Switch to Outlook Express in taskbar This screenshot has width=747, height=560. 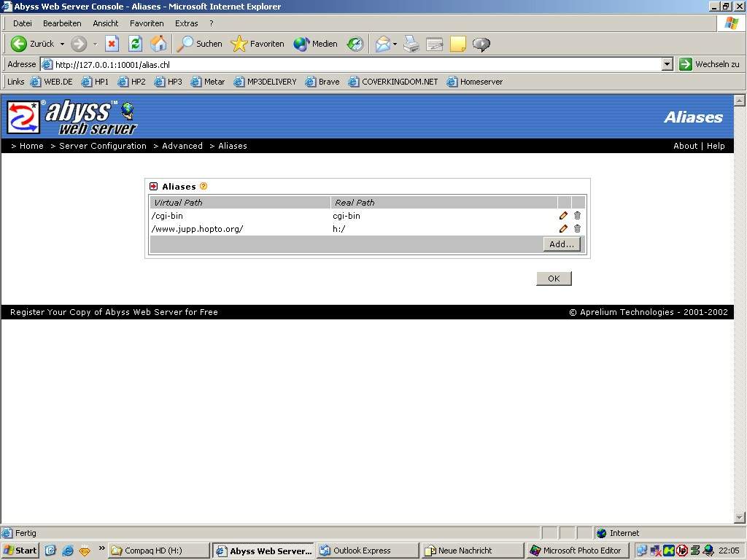coord(368,551)
